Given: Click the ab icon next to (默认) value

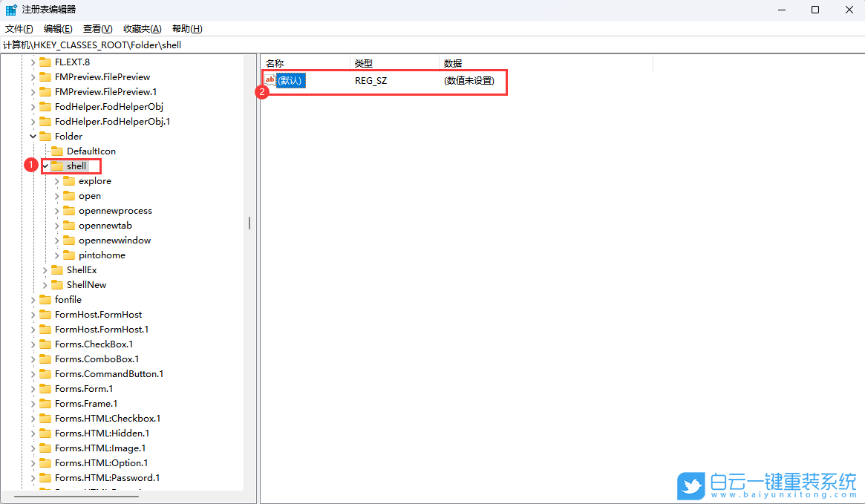Looking at the screenshot, I should [269, 79].
